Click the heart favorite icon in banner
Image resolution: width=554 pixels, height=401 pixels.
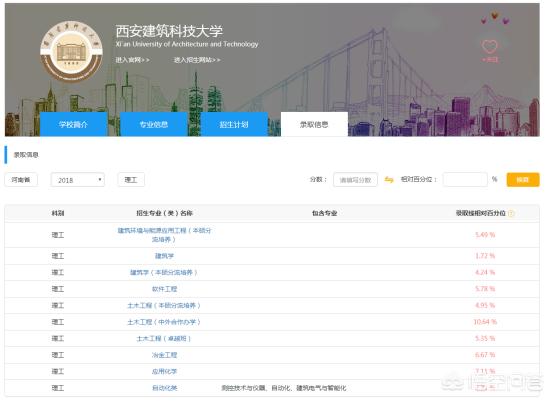coord(490,46)
